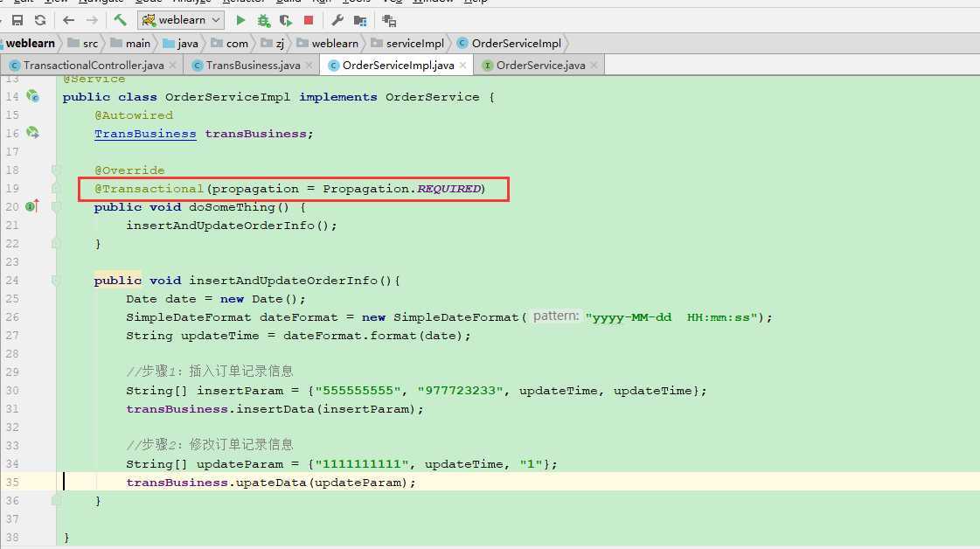Click the doSomeThing method name

[x=232, y=207]
